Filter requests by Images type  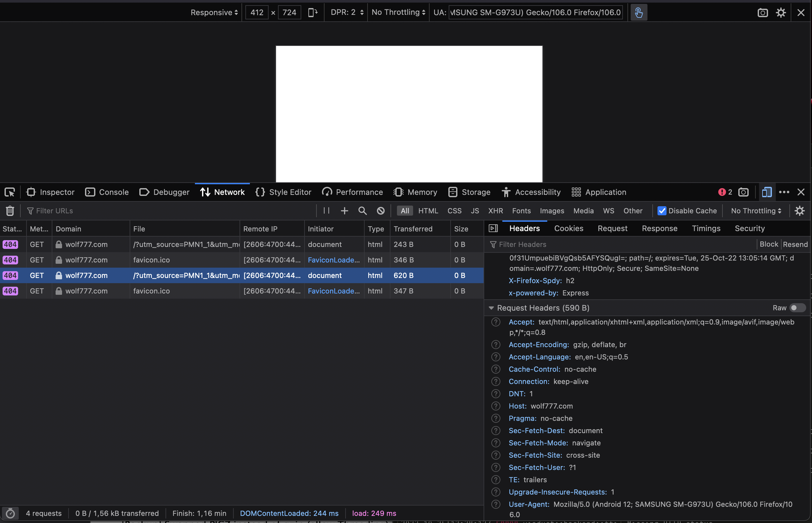tap(552, 211)
